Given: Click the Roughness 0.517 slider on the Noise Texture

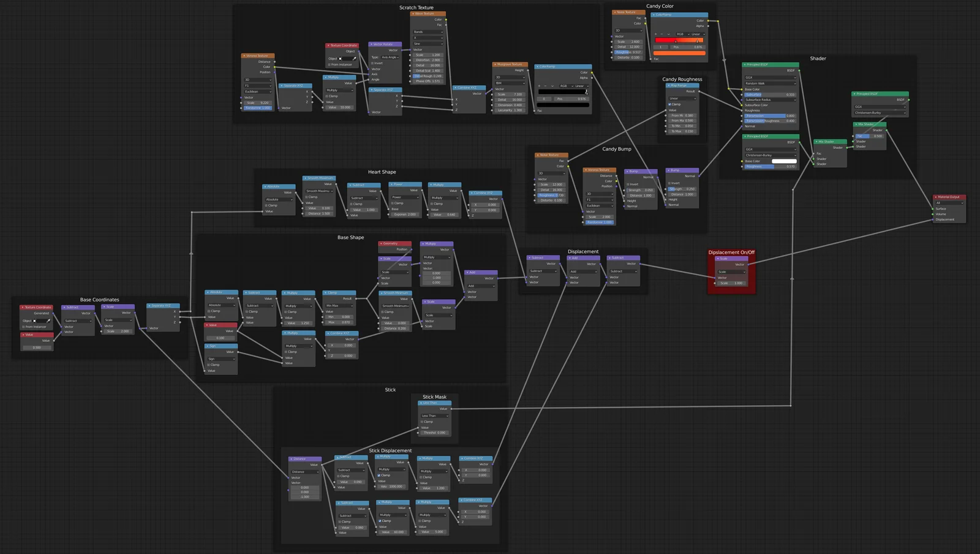Looking at the screenshot, I should [628, 52].
